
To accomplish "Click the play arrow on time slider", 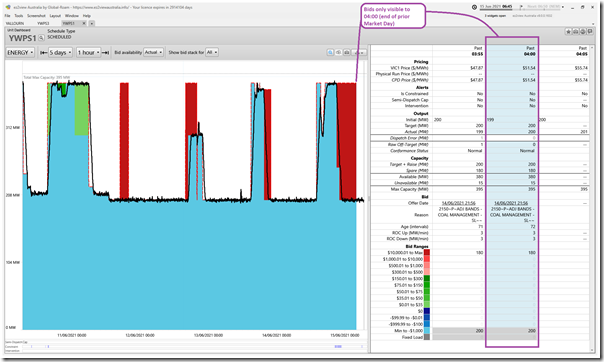I will (x=521, y=7).
